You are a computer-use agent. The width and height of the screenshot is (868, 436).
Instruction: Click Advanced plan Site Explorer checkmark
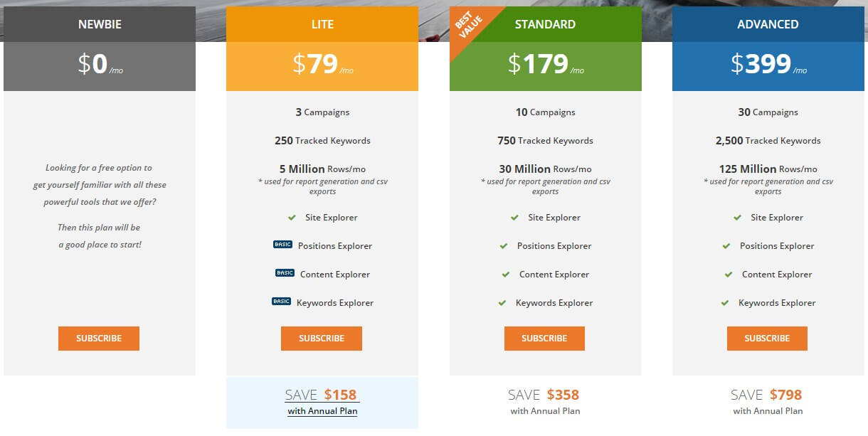737,218
